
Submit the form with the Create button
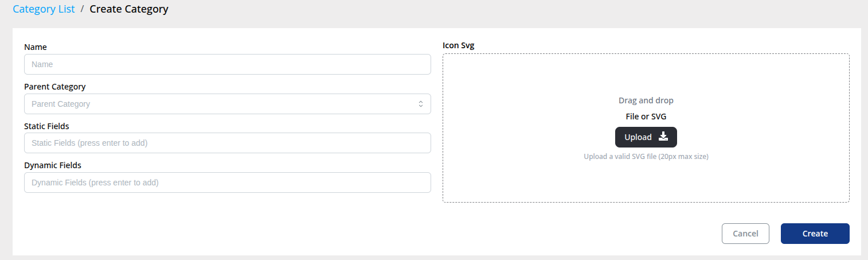pyautogui.click(x=815, y=234)
